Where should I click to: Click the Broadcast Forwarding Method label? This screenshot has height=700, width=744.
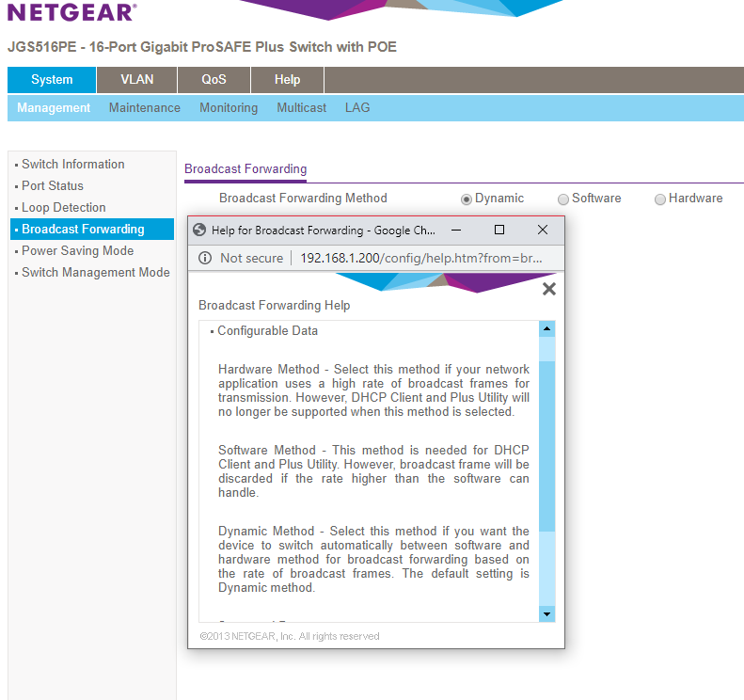[x=303, y=198]
